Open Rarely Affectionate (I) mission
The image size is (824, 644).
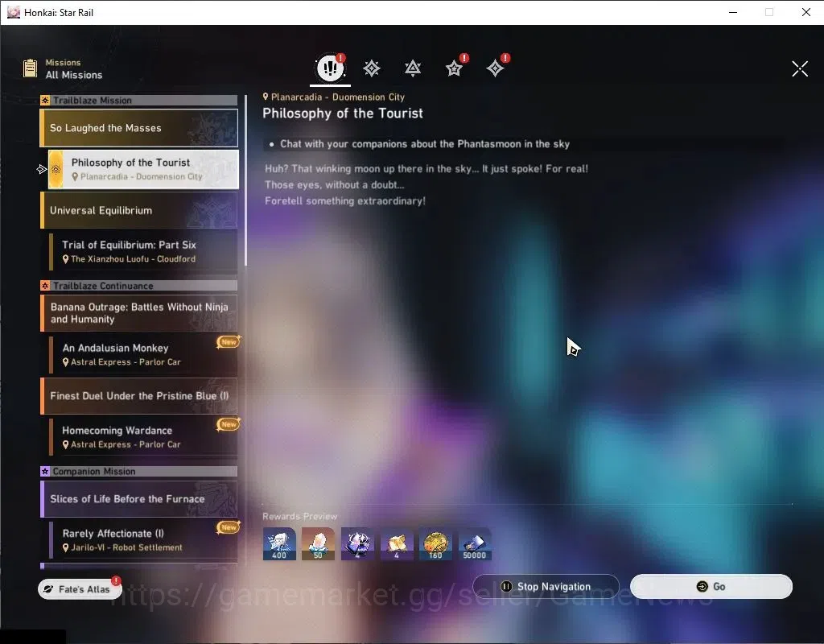[x=143, y=540]
